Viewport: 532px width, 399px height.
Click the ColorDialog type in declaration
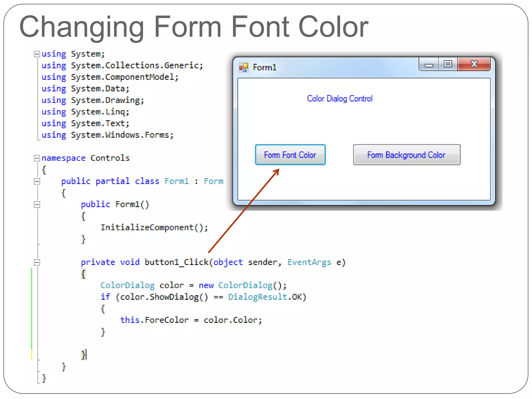tap(127, 285)
